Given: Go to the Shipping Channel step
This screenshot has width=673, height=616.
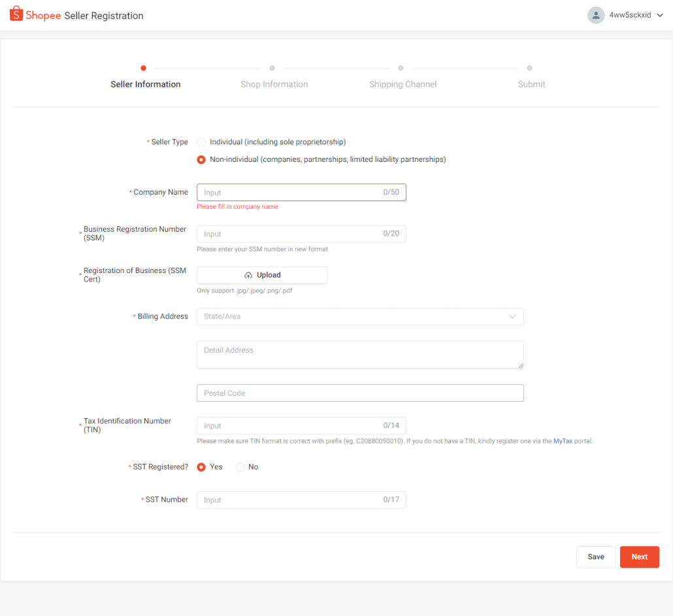Looking at the screenshot, I should 402,84.
